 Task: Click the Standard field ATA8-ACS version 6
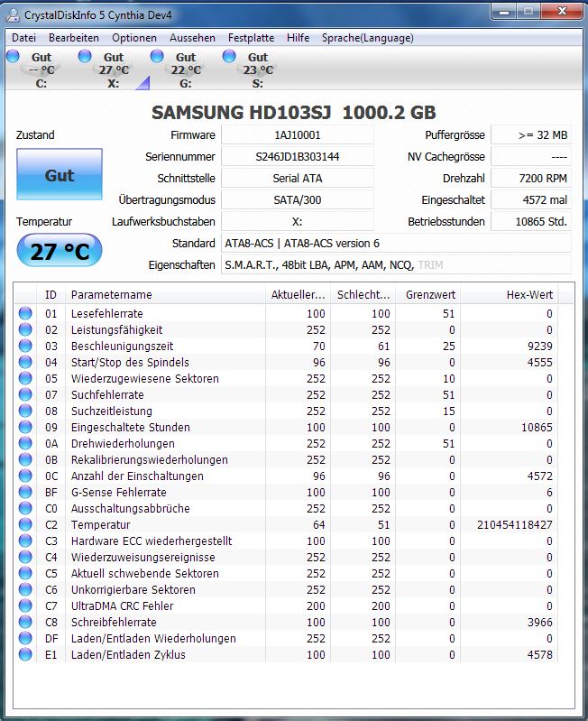(x=396, y=243)
